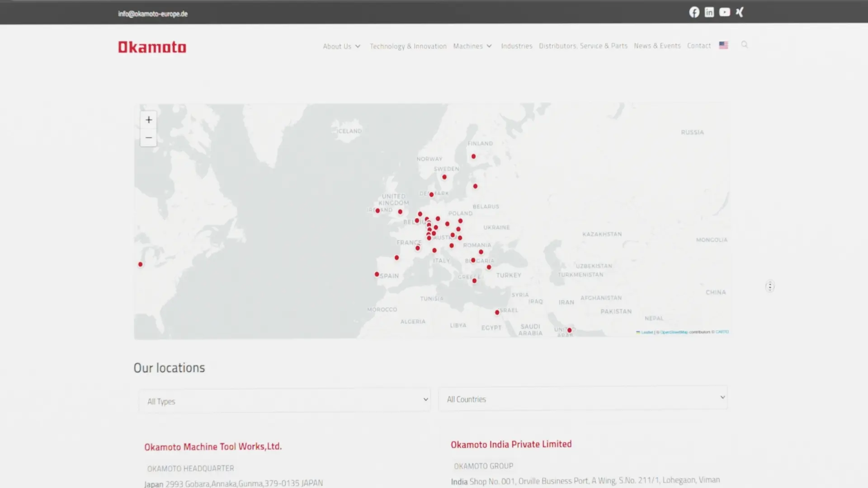The height and width of the screenshot is (488, 868).
Task: Click Okamoto India Private Limited link
Action: click(x=511, y=444)
